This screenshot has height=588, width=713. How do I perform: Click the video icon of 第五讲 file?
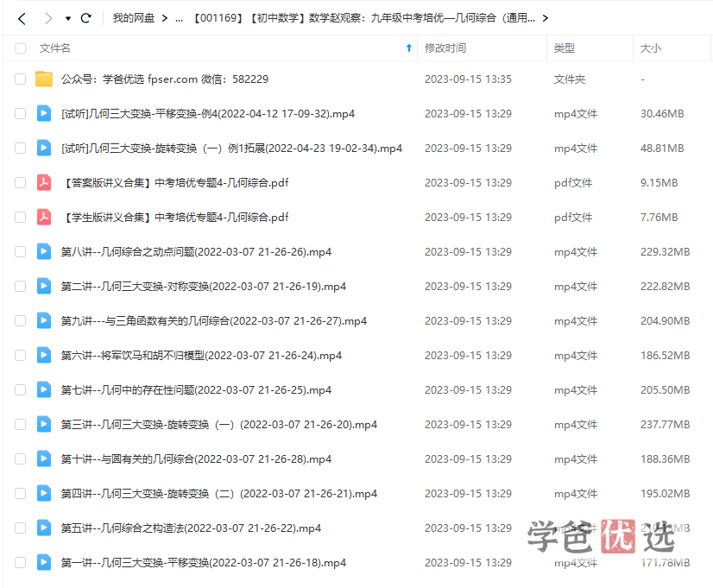(x=44, y=528)
